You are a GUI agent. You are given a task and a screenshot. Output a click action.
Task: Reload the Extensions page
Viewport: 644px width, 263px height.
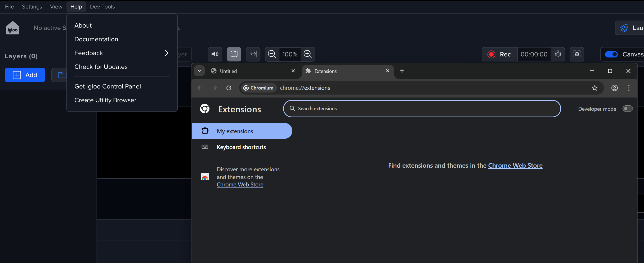pos(229,88)
